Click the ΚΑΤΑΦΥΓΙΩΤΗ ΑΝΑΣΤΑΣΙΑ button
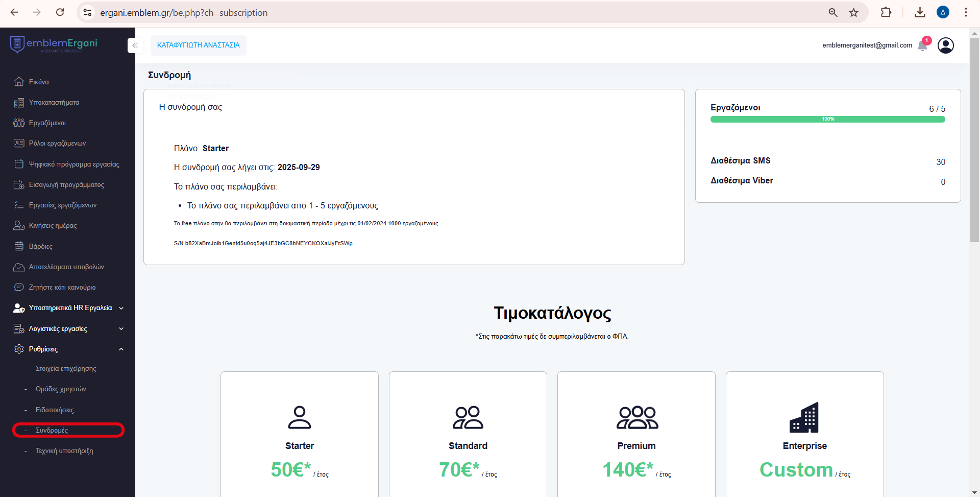Image resolution: width=980 pixels, height=497 pixels. click(x=198, y=45)
